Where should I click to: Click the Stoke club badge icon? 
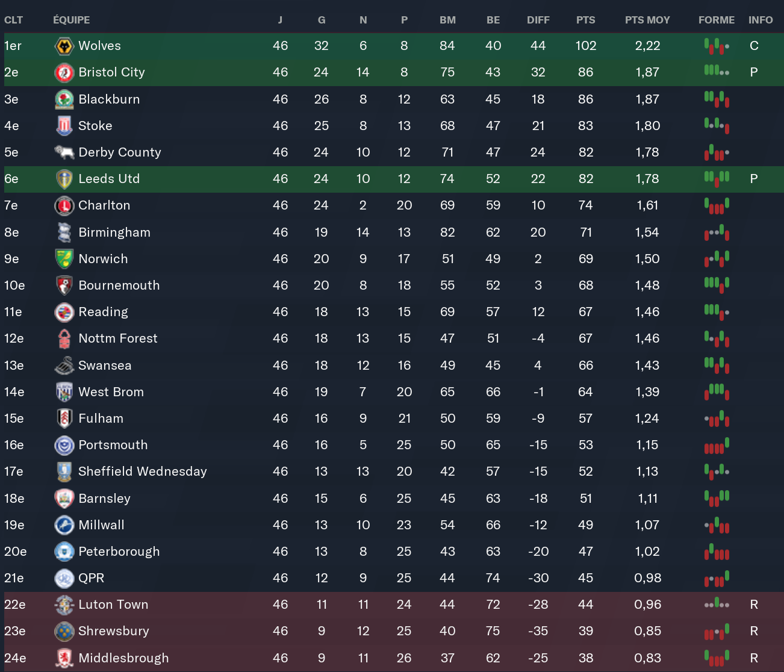click(x=64, y=126)
